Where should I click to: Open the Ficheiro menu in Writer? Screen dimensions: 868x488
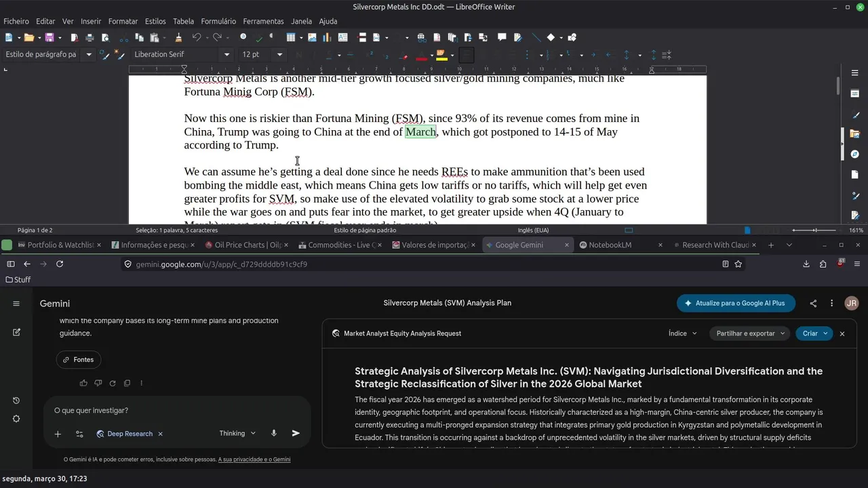point(16,22)
